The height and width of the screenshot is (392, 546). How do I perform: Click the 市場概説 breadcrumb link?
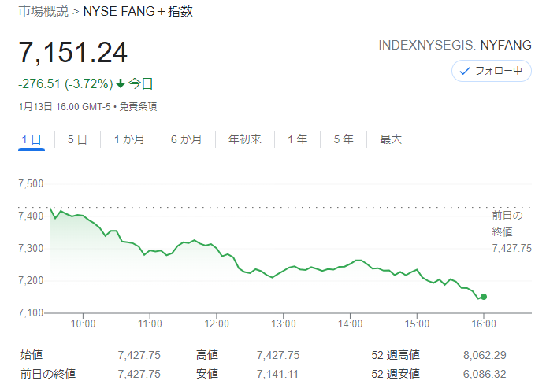[43, 11]
